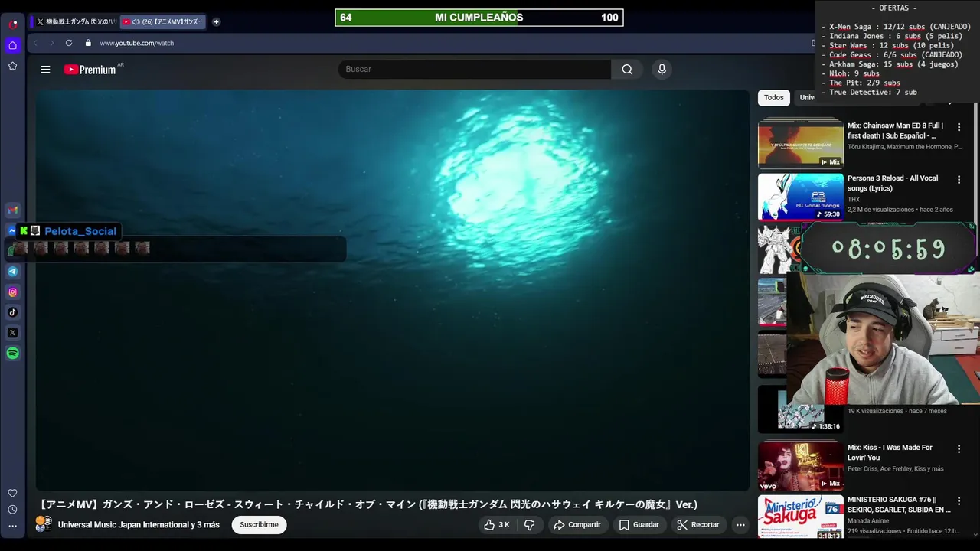Image resolution: width=980 pixels, height=551 pixels.
Task: Open browser history clock icon
Action: click(x=12, y=510)
